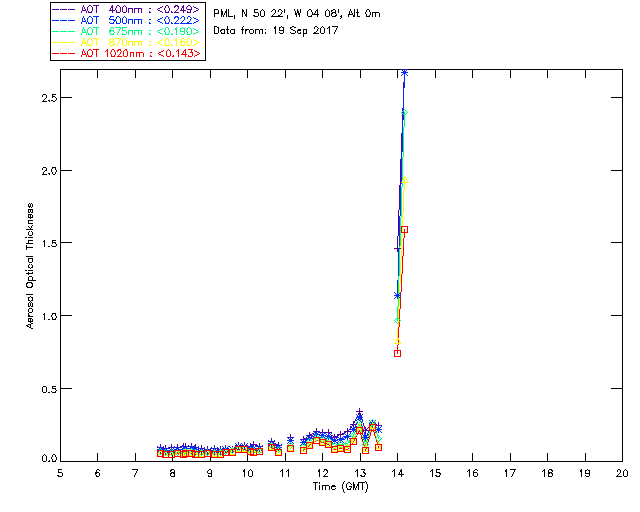
Task: Click the x-axis tick label 5
Action: tap(60, 473)
